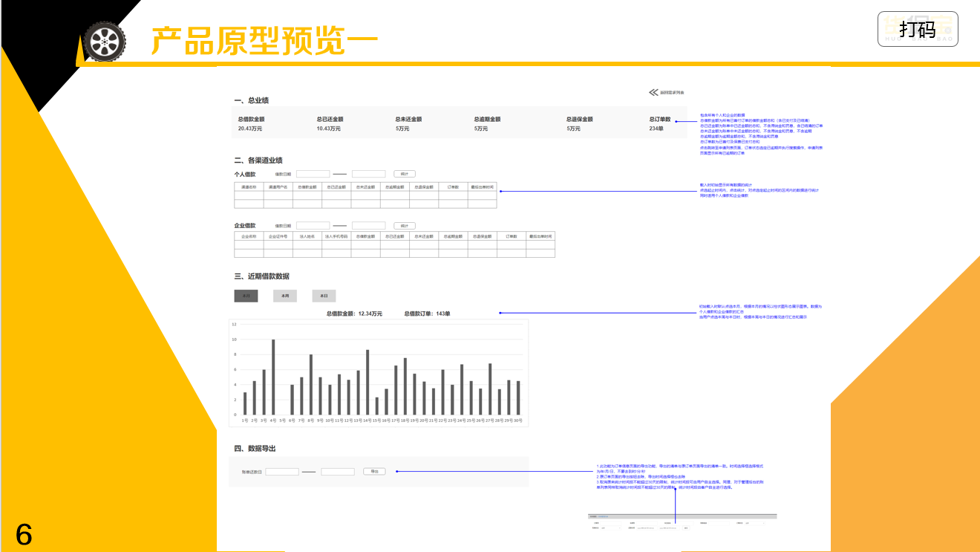Click the 返回需求列表 link

pyautogui.click(x=672, y=93)
